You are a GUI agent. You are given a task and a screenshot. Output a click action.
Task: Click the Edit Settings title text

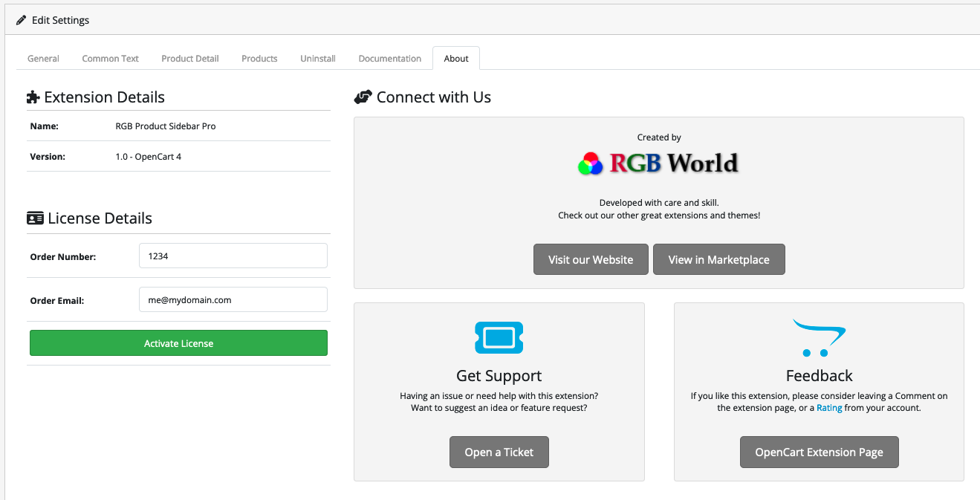click(60, 20)
